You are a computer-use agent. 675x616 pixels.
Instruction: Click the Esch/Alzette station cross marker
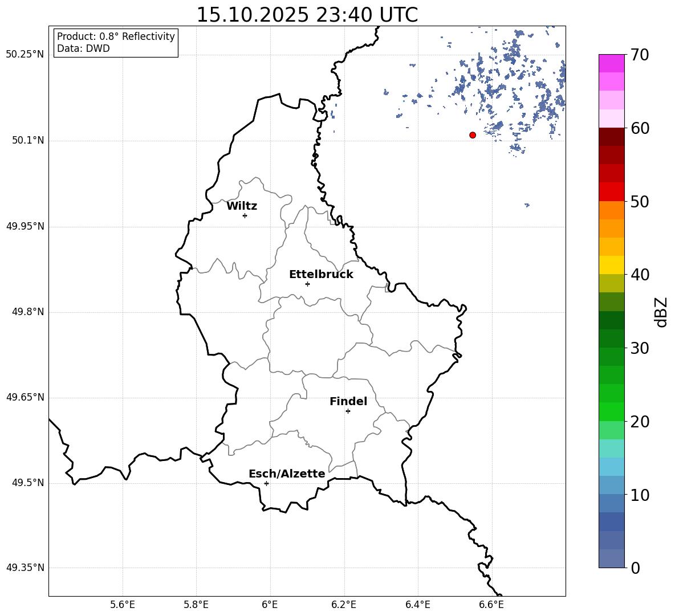pos(266,483)
